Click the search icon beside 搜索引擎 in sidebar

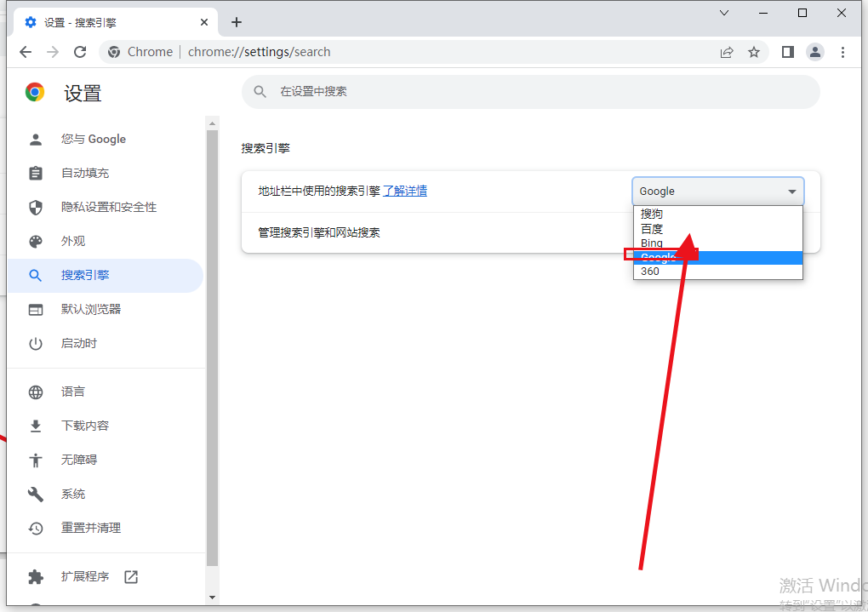tap(36, 275)
